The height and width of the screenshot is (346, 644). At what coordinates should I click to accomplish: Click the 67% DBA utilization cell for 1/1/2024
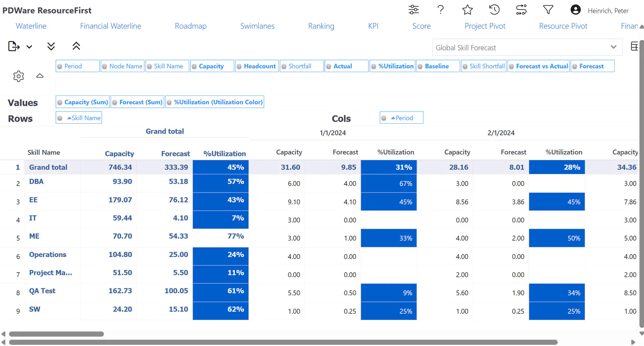[389, 184]
